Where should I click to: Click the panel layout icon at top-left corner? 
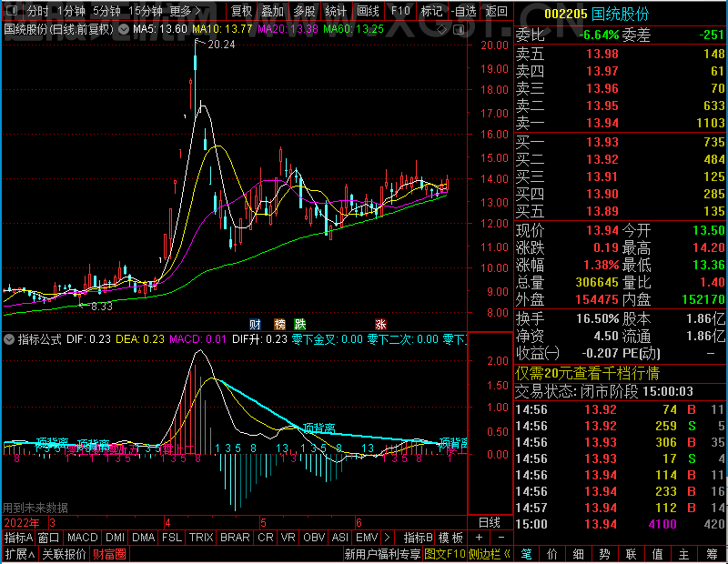tap(13, 10)
